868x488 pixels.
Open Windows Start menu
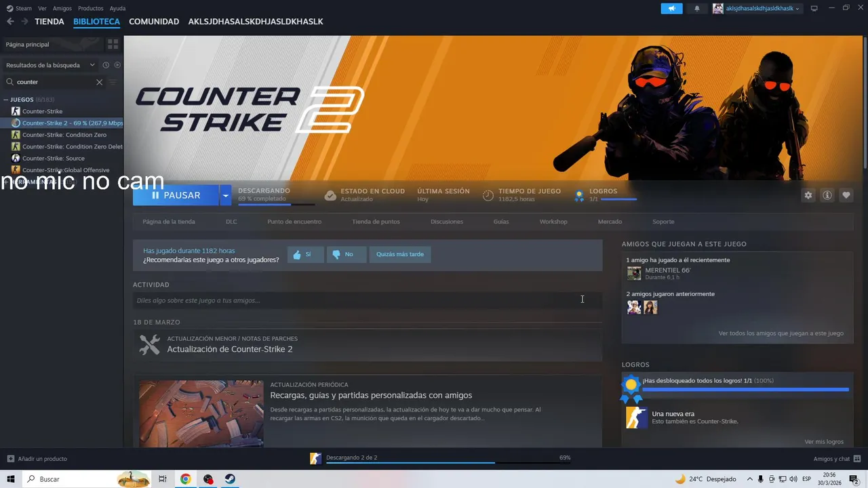9,479
